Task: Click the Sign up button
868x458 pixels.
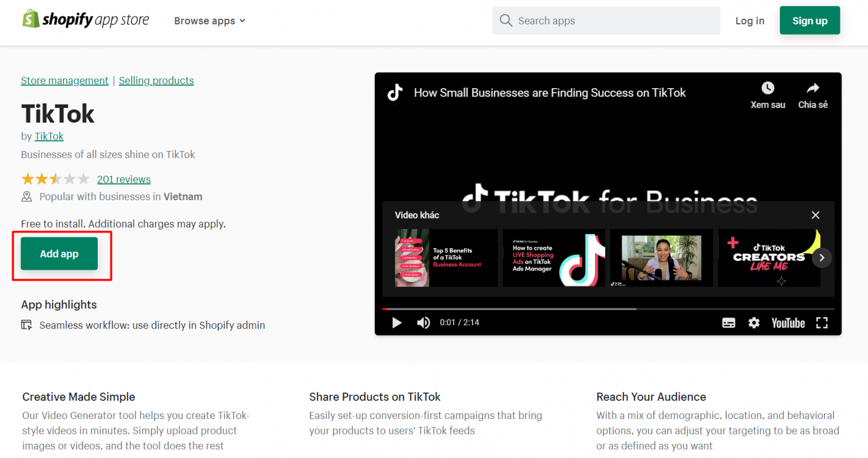Action: [x=810, y=20]
